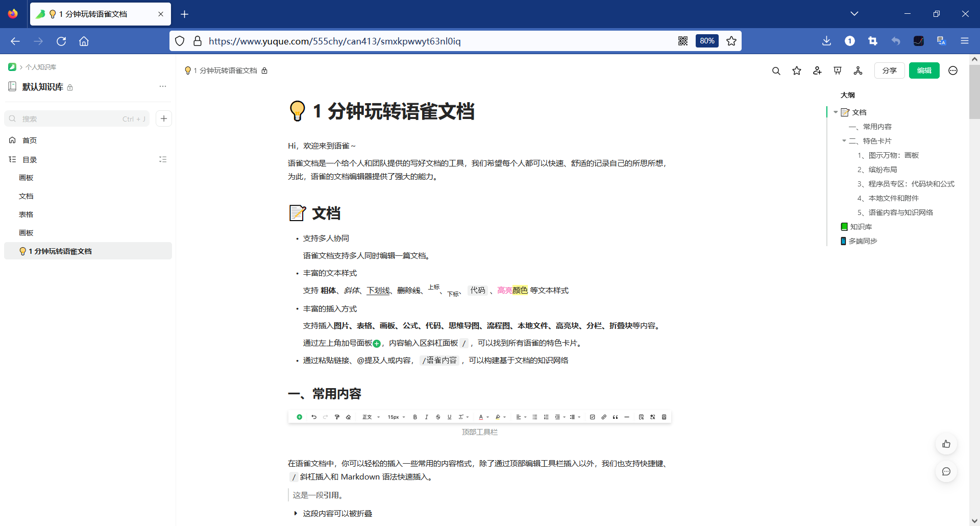Click the green 编辑 edit button
The image size is (980, 526).
[x=924, y=70]
